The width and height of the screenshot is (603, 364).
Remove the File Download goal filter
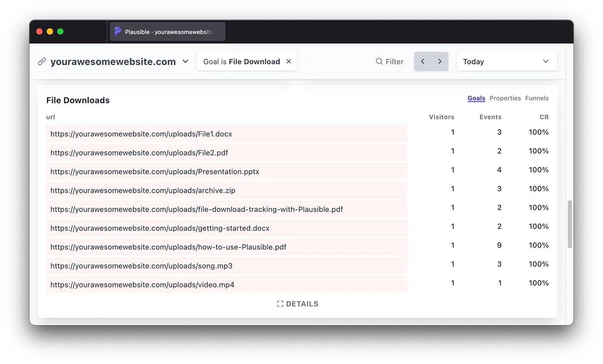[289, 61]
